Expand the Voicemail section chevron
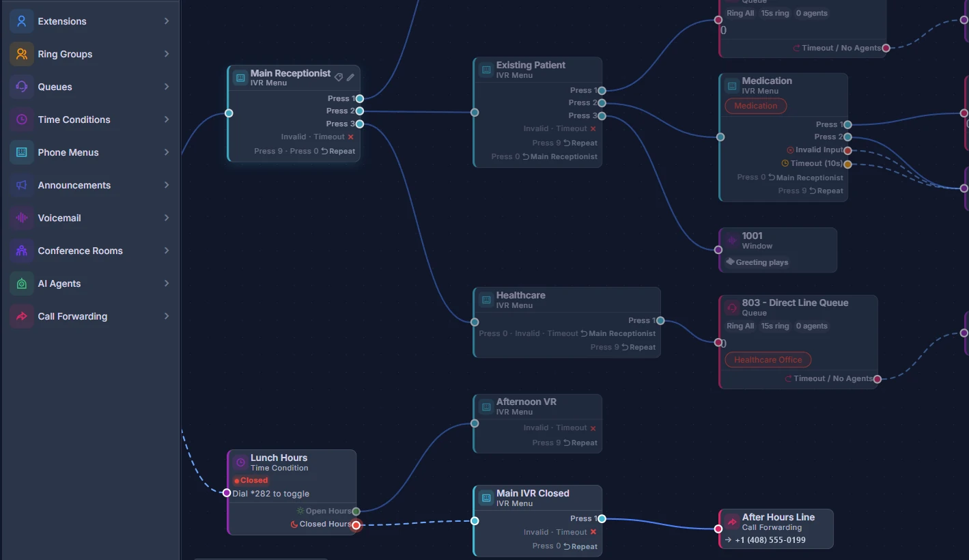This screenshot has width=969, height=560. coord(167,218)
